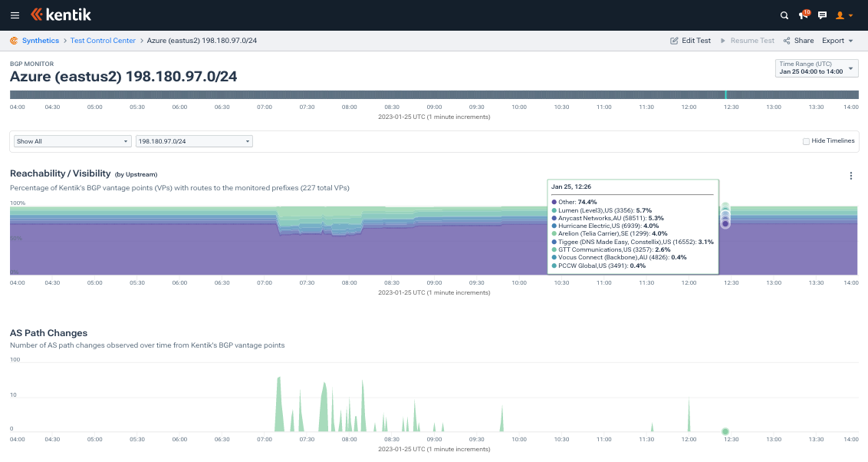This screenshot has width=868, height=462.
Task: Click the teal marker on top timeline bar
Action: tap(725, 94)
